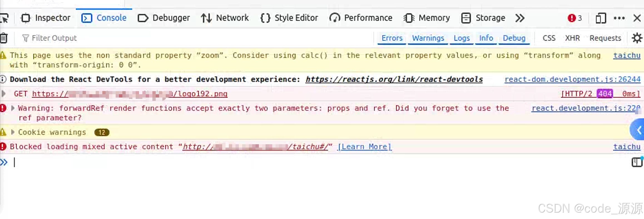
Task: Open the multi-line editor icon
Action: coord(636,162)
